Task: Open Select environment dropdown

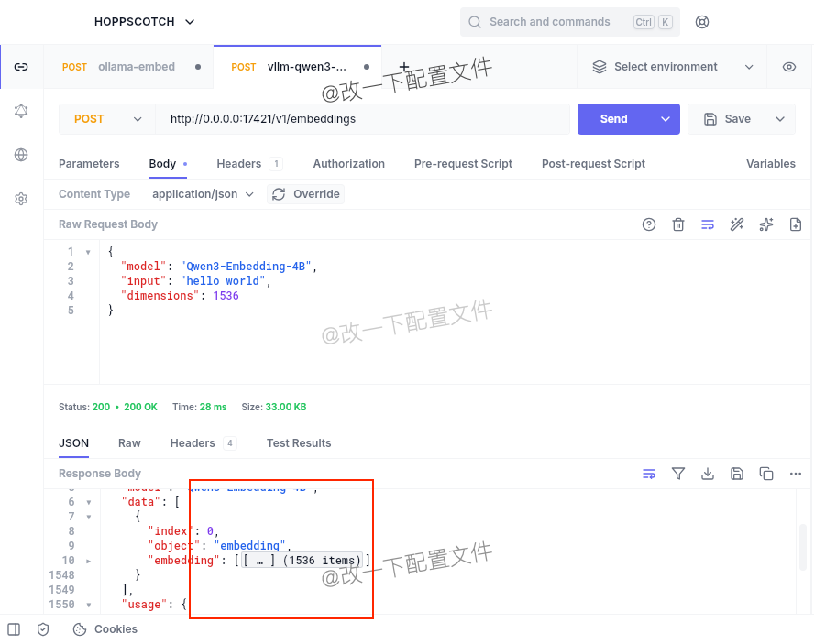Action: (x=672, y=67)
